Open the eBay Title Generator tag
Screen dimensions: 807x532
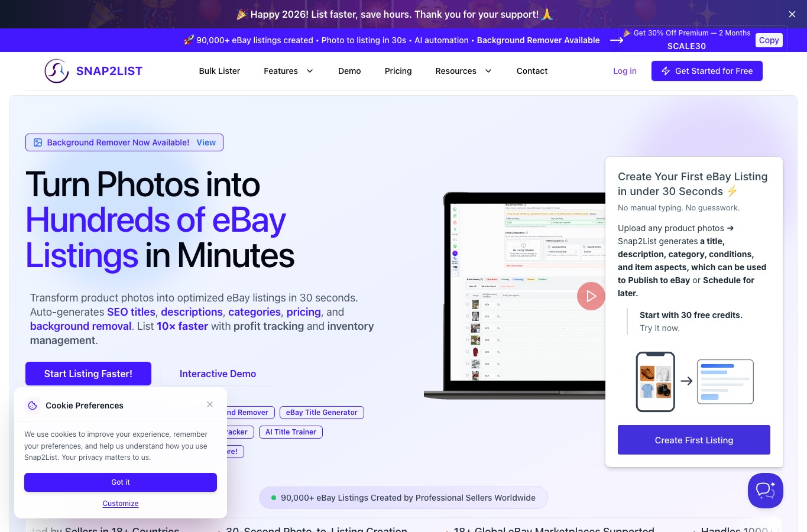322,413
